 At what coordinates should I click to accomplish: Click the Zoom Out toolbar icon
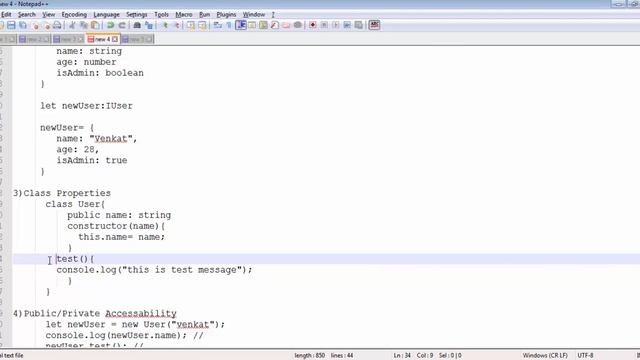(x=177, y=25)
